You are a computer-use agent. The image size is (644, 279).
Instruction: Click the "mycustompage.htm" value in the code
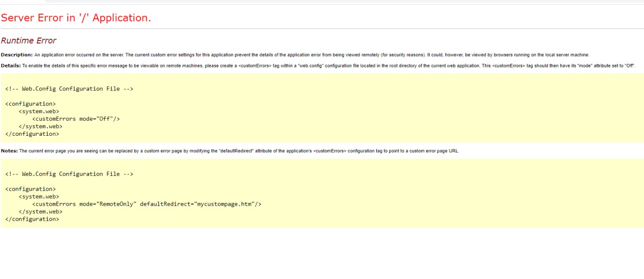coord(224,204)
